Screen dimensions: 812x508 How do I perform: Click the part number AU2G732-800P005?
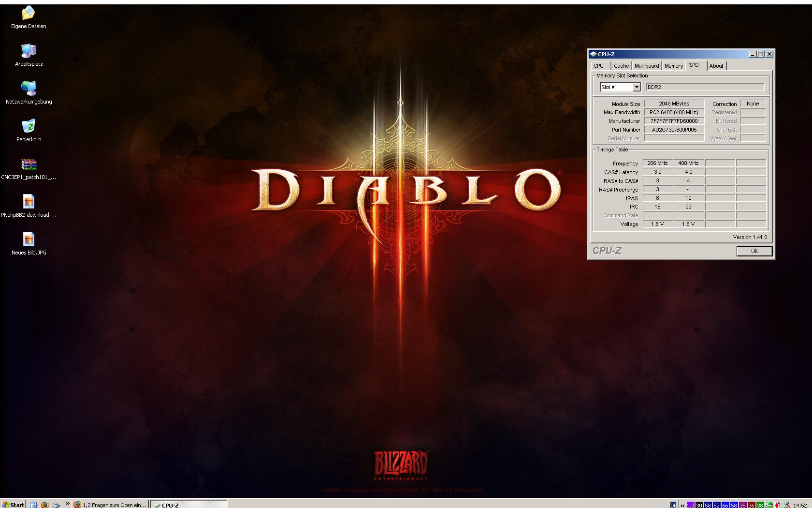(x=674, y=130)
